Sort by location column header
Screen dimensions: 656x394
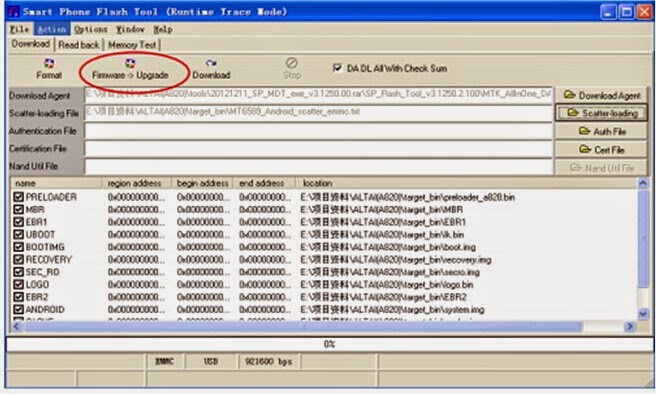click(x=466, y=183)
